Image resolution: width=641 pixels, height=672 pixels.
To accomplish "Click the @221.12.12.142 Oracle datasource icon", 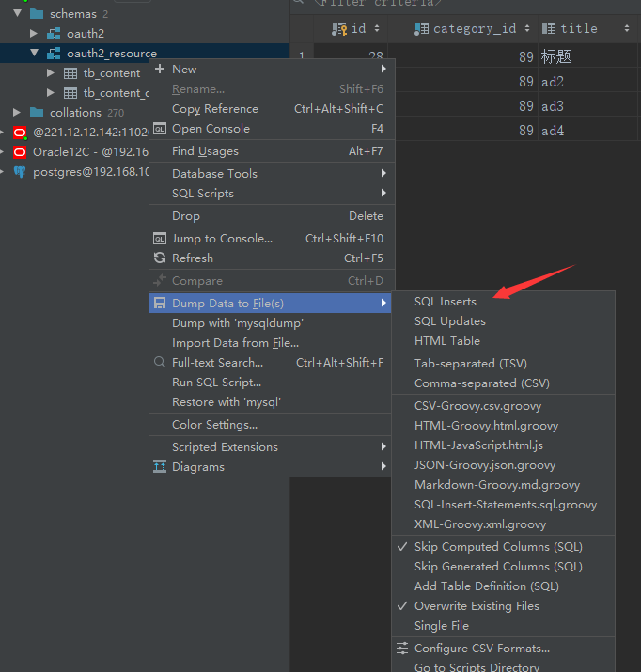I will point(20,133).
